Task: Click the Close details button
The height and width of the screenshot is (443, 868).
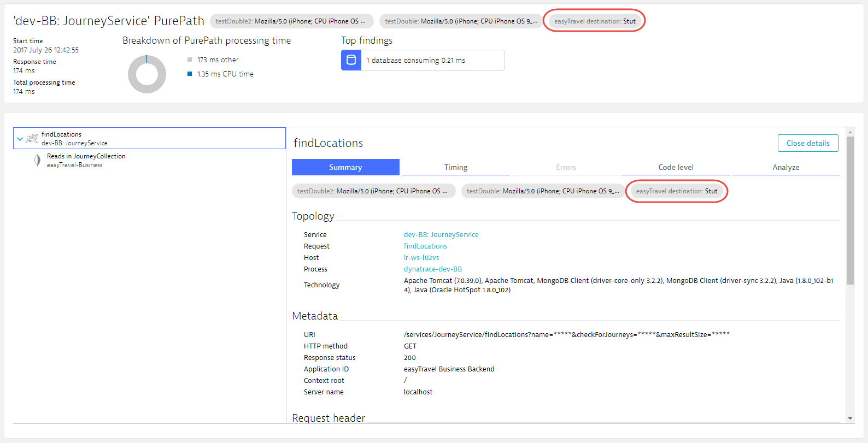Action: click(808, 143)
